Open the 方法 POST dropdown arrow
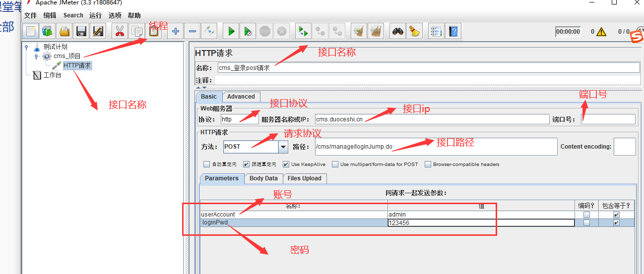The image size is (644, 274). coord(283,147)
